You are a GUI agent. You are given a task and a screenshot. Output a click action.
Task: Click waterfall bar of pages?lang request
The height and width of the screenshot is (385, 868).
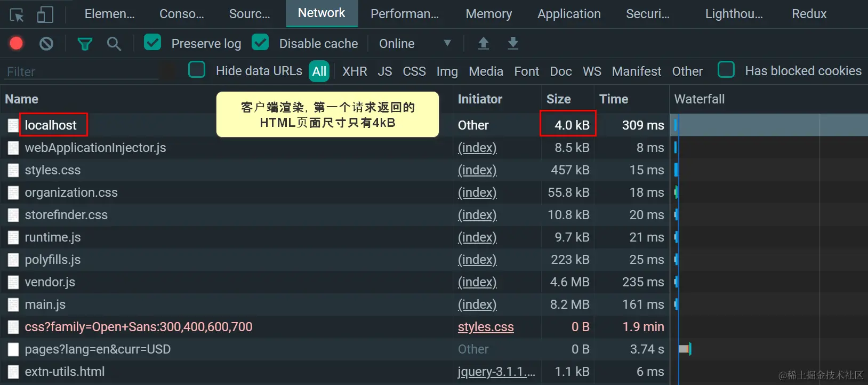tap(685, 349)
